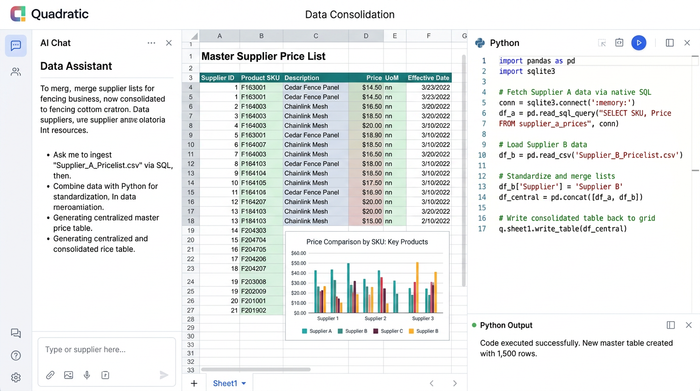The width and height of the screenshot is (700, 391).
Task: Click the Data Assistant heading
Action: pyautogui.click(x=76, y=66)
